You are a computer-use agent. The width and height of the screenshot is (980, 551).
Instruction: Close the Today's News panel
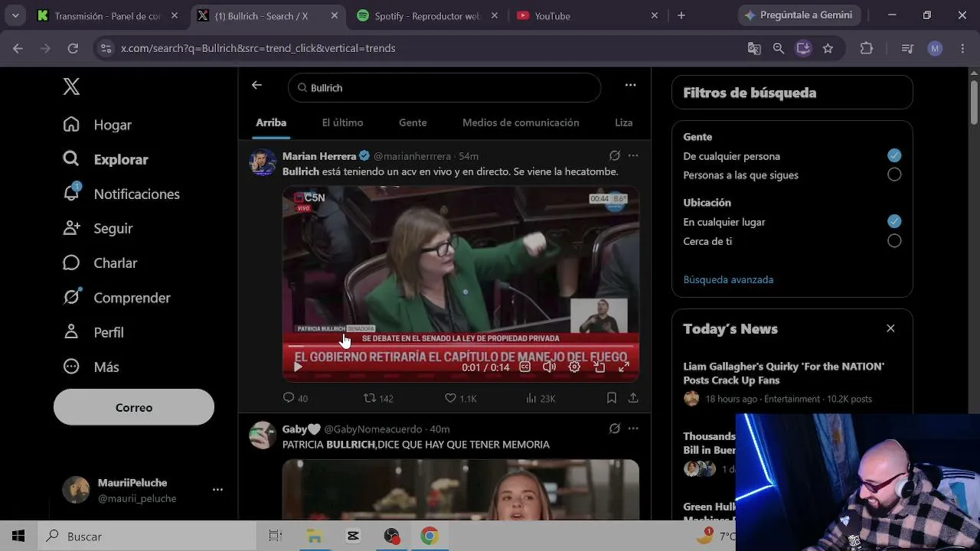pyautogui.click(x=890, y=328)
